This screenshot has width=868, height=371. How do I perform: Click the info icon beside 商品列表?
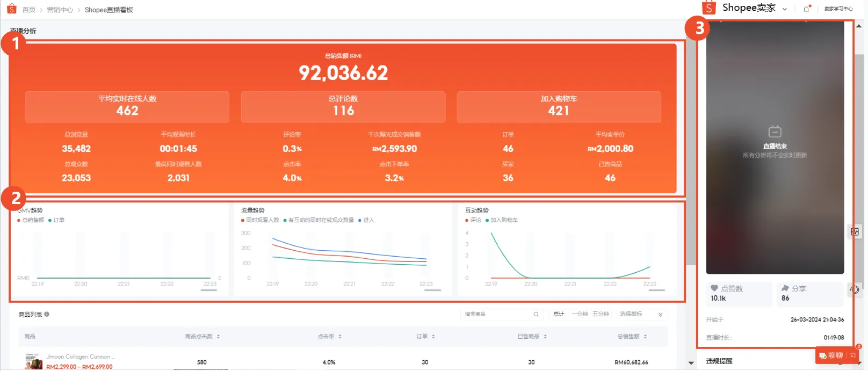(x=47, y=314)
